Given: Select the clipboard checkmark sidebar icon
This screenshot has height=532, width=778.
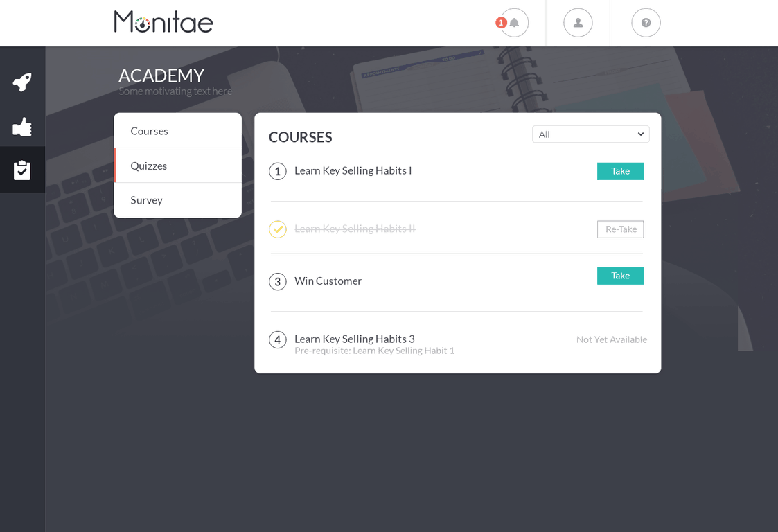Looking at the screenshot, I should coord(22,170).
